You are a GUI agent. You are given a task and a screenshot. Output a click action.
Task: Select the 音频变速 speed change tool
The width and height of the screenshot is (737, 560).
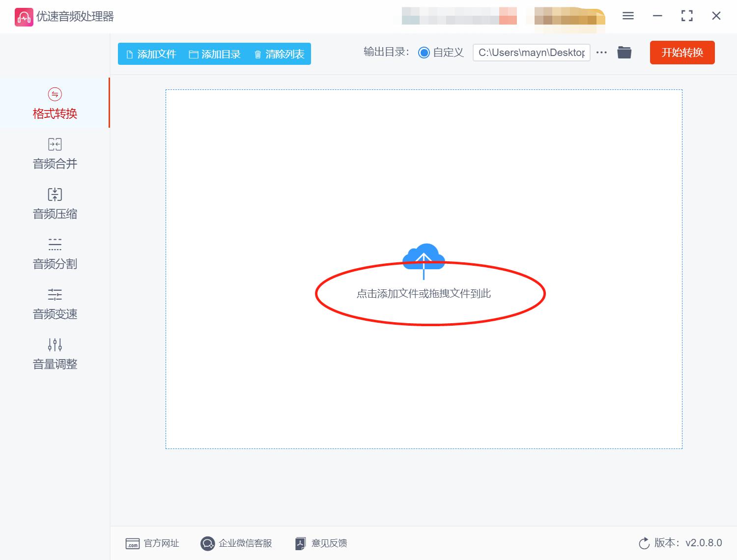pyautogui.click(x=55, y=304)
